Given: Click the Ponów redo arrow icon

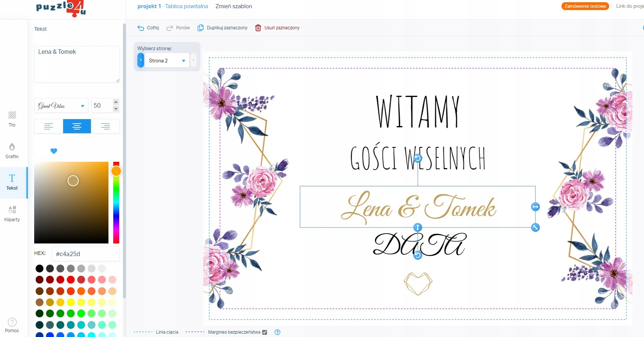Looking at the screenshot, I should pyautogui.click(x=170, y=28).
